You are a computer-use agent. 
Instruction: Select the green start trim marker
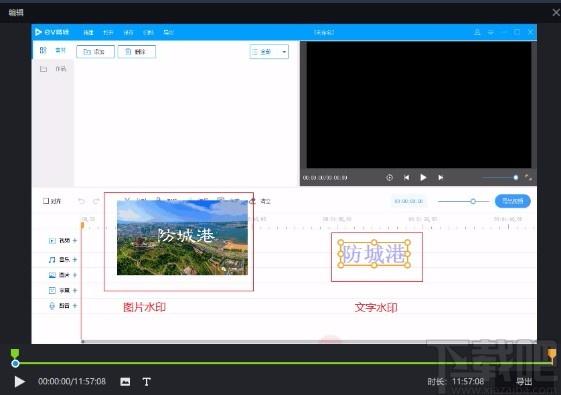pos(15,353)
